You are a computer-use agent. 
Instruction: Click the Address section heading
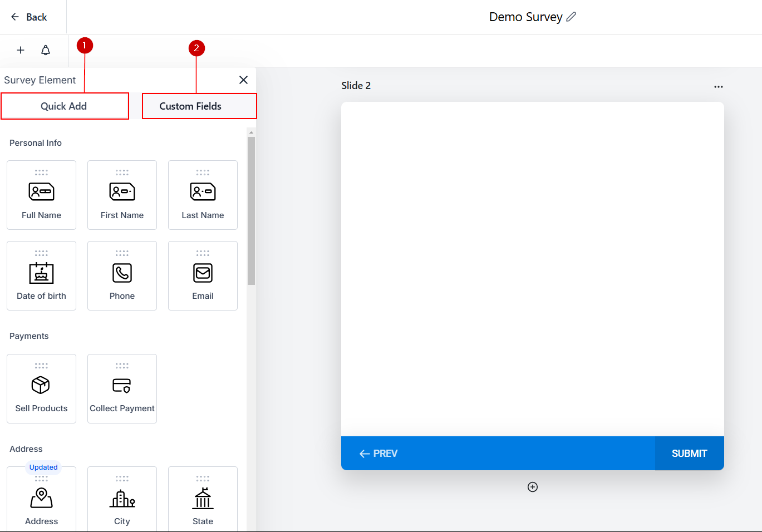[x=26, y=449]
